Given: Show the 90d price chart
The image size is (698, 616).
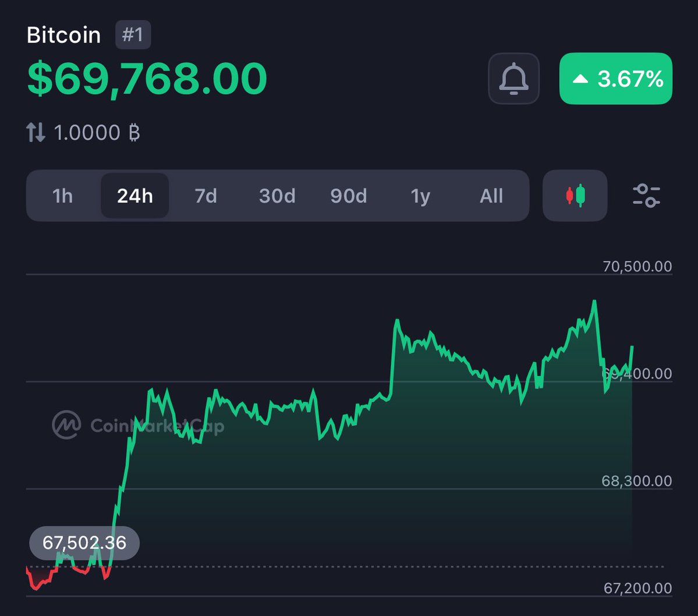Looking at the screenshot, I should point(349,196).
